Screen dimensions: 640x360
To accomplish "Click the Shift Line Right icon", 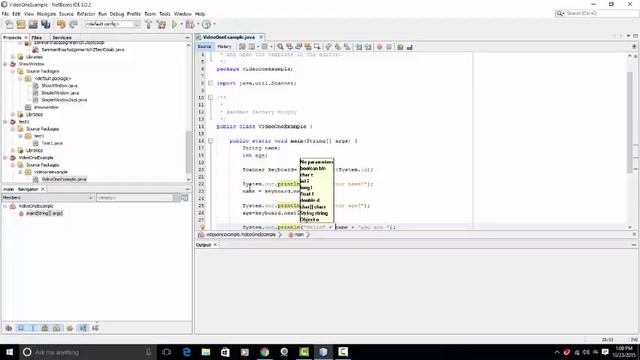I will [x=368, y=47].
